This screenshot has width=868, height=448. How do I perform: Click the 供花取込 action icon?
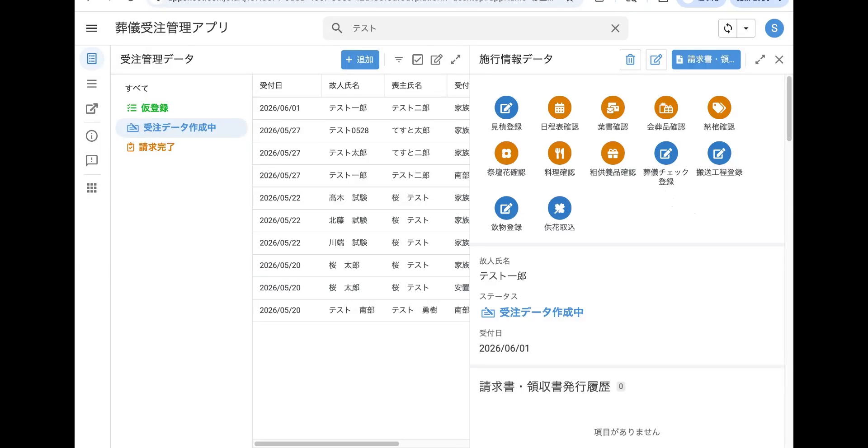pyautogui.click(x=560, y=208)
